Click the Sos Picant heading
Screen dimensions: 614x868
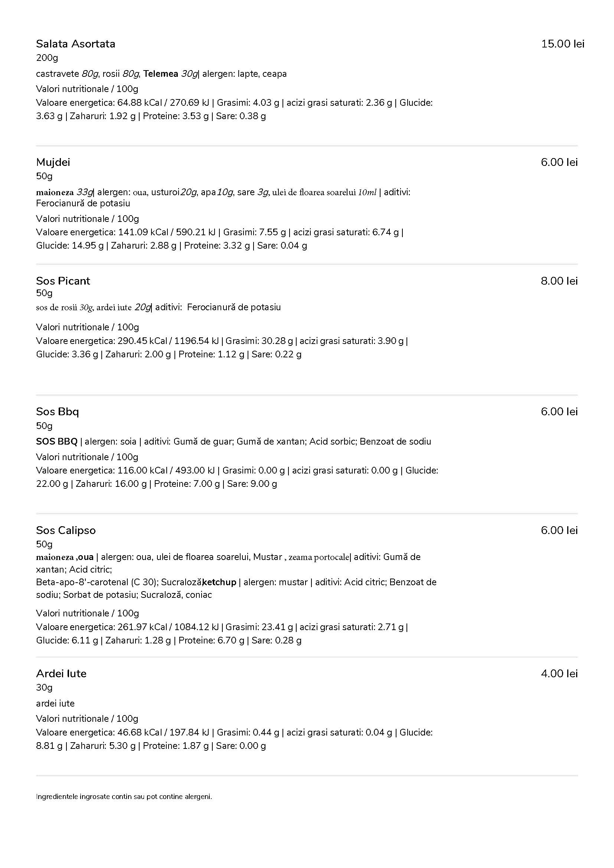pyautogui.click(x=63, y=281)
